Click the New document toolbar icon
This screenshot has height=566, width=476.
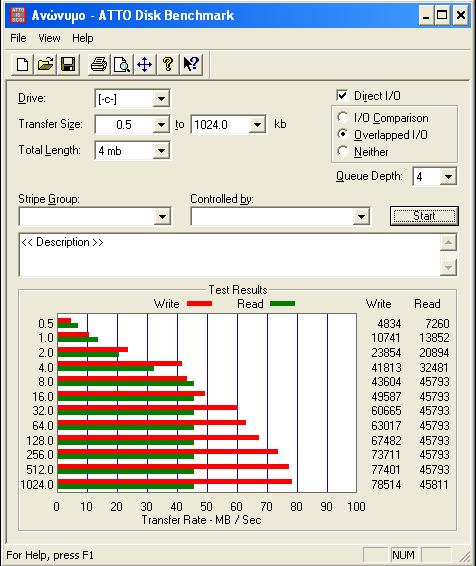click(22, 65)
